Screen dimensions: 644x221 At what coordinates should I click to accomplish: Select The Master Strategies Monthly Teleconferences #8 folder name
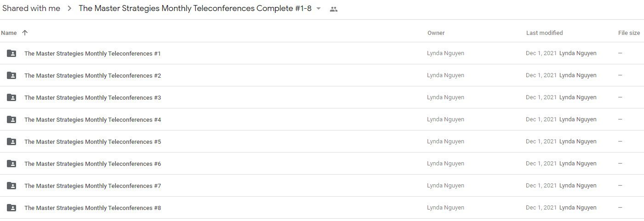[x=92, y=208]
